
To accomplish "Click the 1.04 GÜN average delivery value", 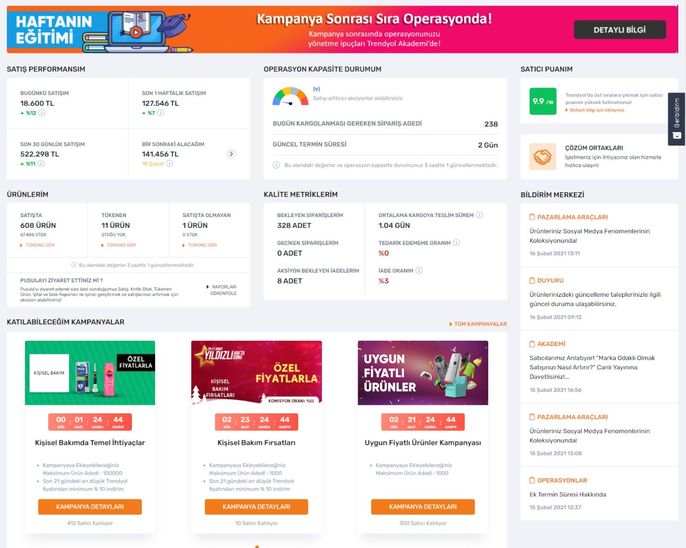I will [394, 225].
